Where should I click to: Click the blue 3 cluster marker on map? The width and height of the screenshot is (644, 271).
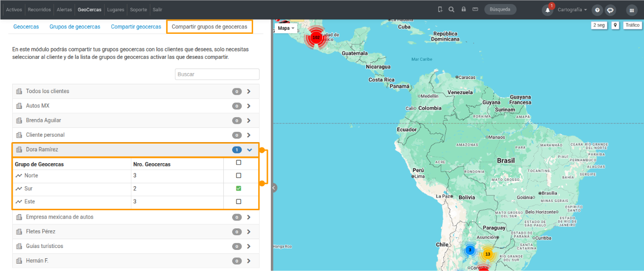point(470,250)
